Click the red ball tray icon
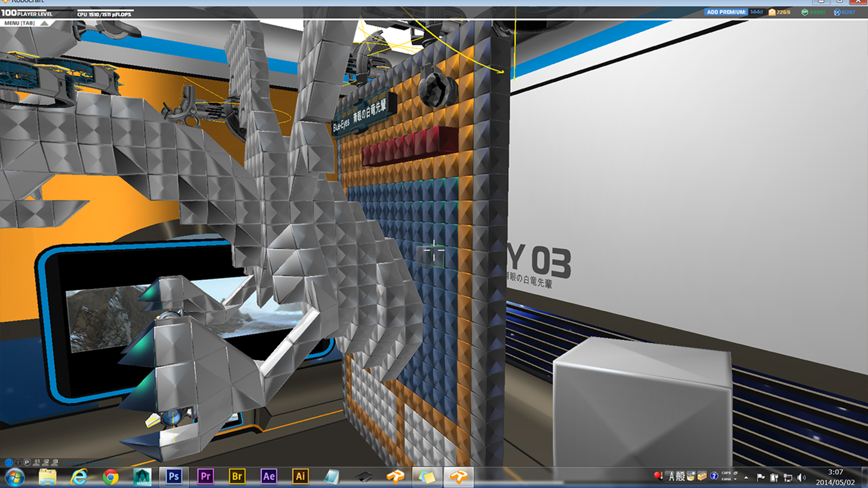 click(658, 476)
